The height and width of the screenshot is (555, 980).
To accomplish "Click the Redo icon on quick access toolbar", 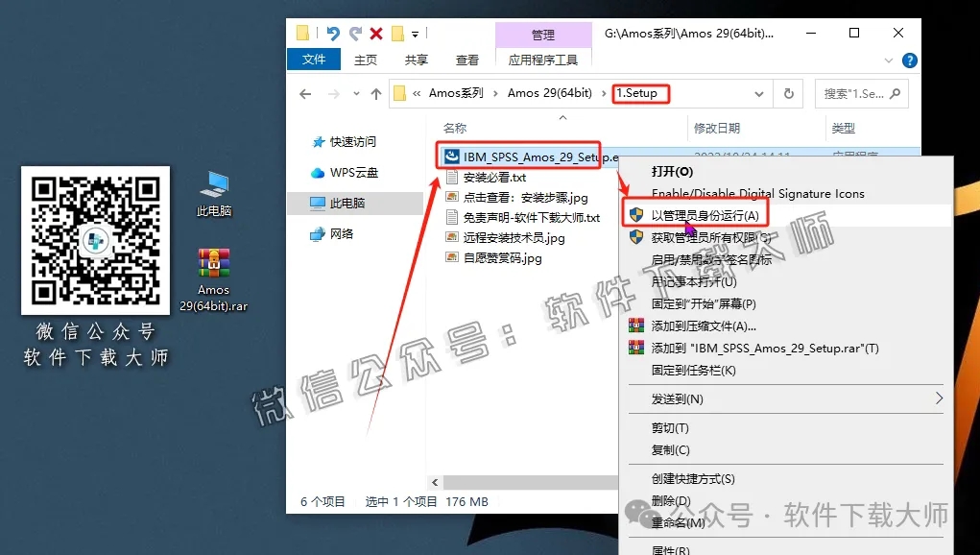I will 355,34.
